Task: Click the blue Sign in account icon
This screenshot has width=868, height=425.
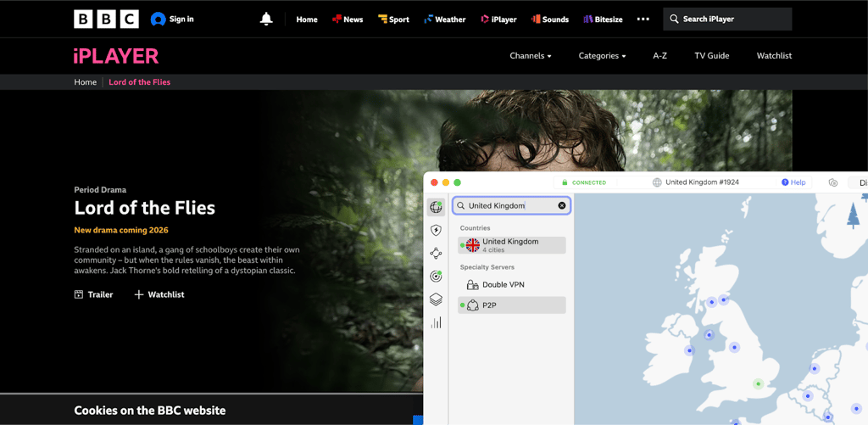Action: pyautogui.click(x=158, y=19)
